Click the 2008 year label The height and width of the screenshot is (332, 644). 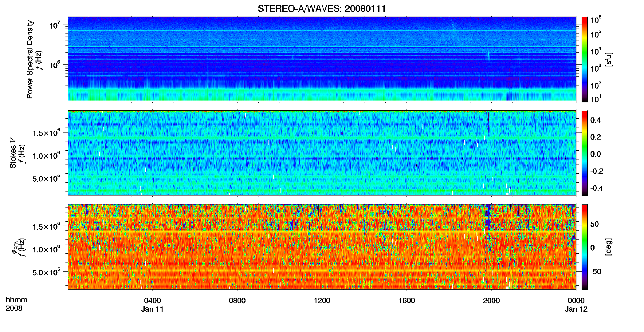point(14,308)
